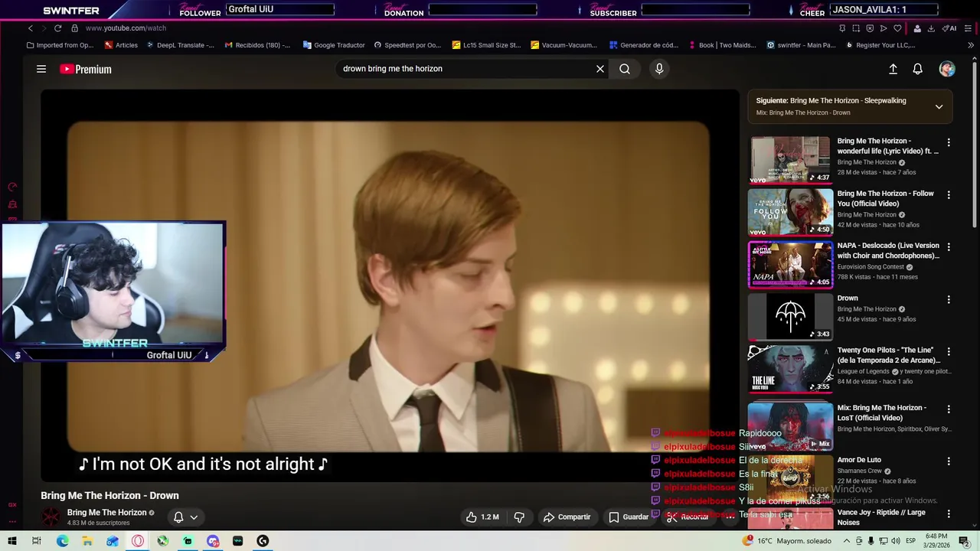Open Logitech G Hub from taskbar
This screenshot has height=551, width=980.
coord(263,541)
